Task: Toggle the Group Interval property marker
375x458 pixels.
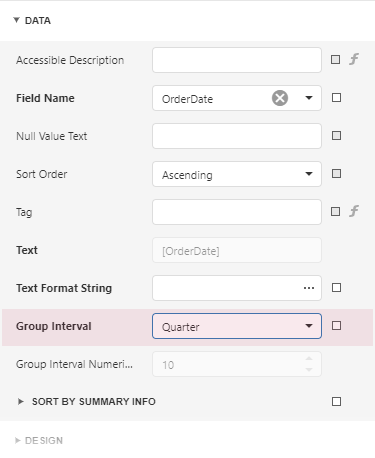Action: point(336,326)
